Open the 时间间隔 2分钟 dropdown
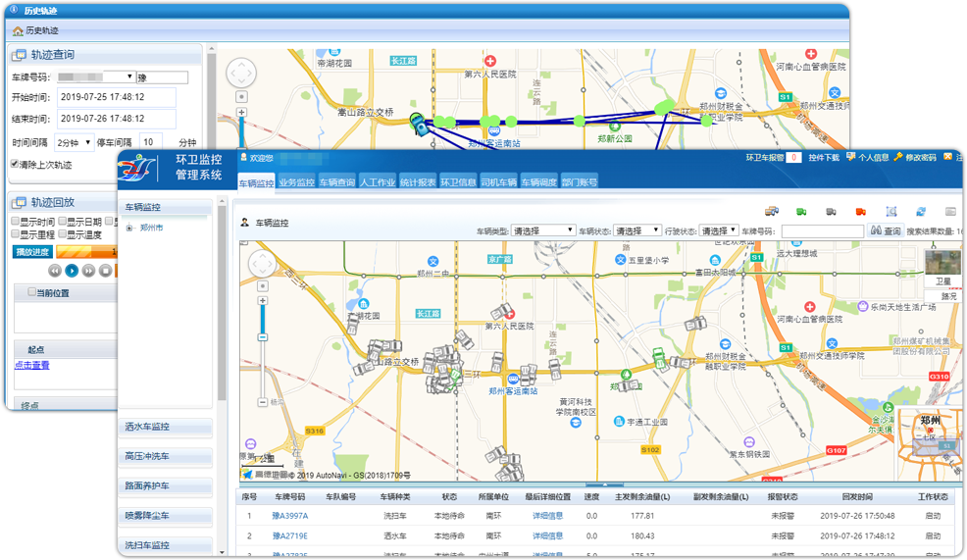Viewport: 967px width, 560px height. point(75,143)
